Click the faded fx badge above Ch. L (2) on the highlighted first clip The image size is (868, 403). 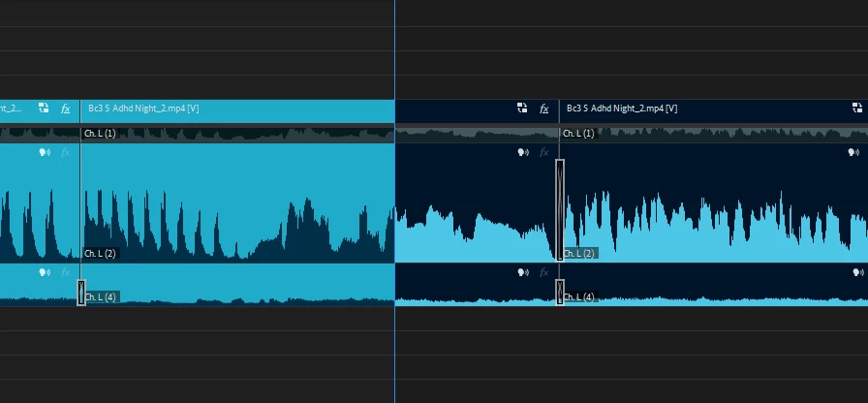[65, 152]
